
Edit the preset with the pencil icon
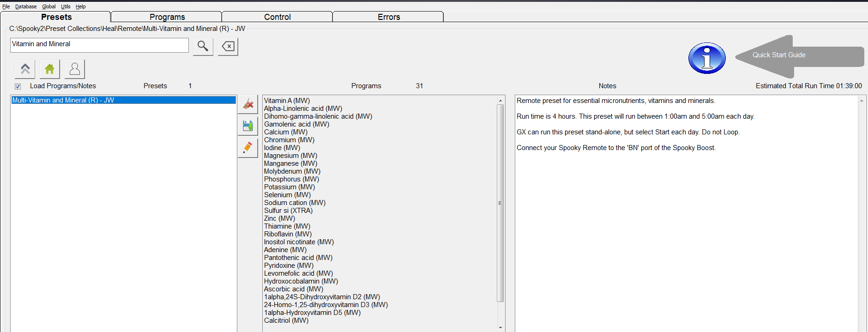point(248,148)
